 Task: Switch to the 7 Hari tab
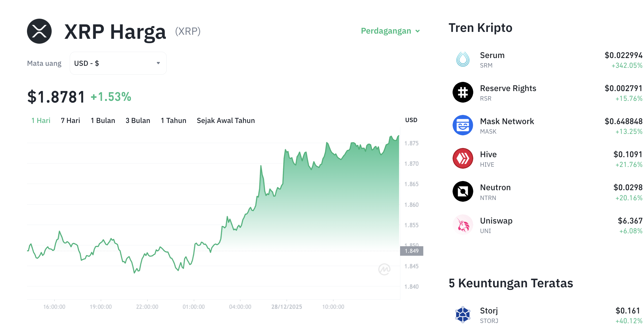click(x=70, y=120)
